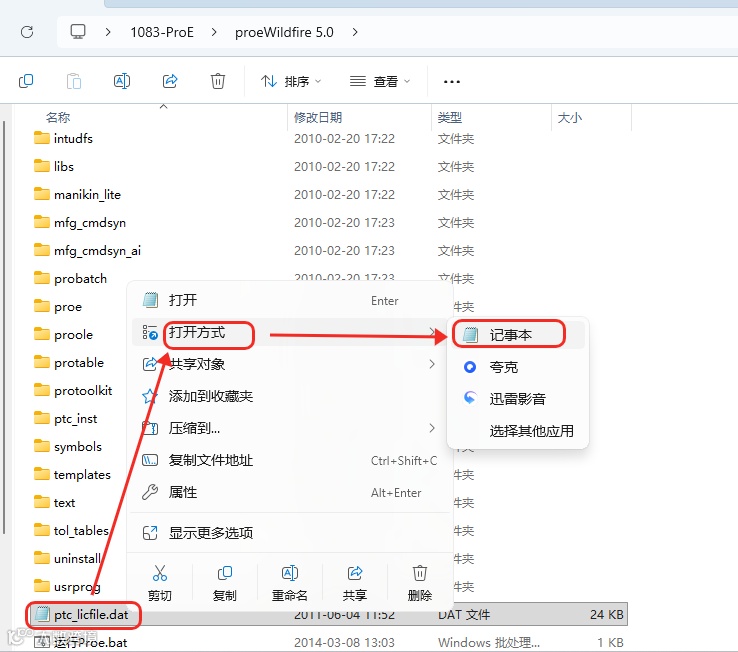Image resolution: width=738 pixels, height=652 pixels.
Task: Select the ptc_licfile.dat file
Action: point(82,614)
